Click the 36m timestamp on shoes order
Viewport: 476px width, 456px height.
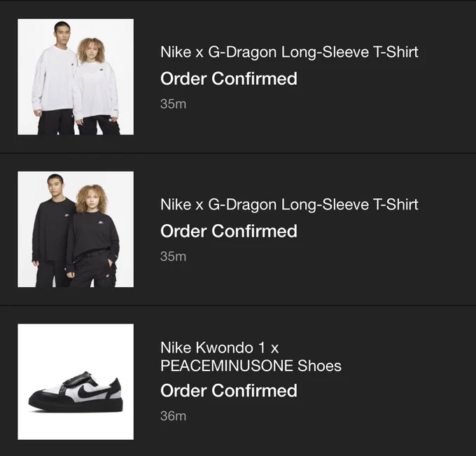click(x=173, y=415)
